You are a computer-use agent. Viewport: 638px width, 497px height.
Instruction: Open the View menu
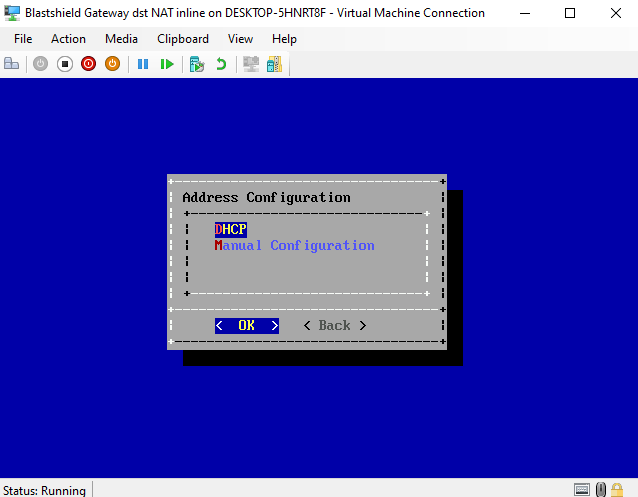pos(240,39)
